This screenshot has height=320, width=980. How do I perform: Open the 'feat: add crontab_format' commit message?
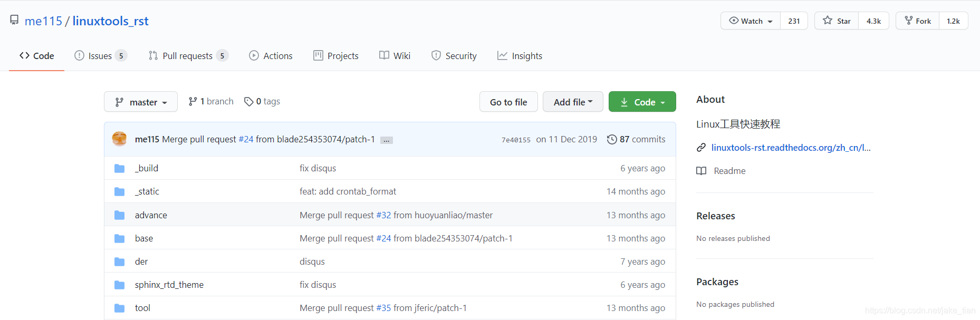348,191
